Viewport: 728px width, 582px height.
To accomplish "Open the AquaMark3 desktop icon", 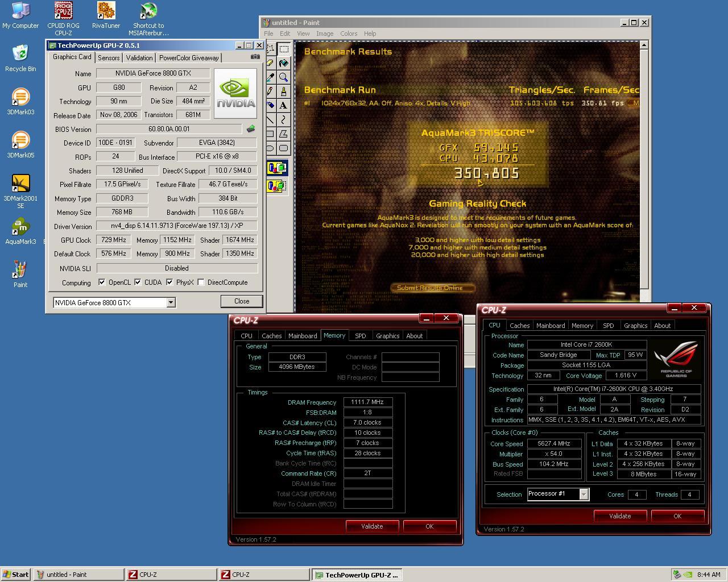I will [20, 231].
